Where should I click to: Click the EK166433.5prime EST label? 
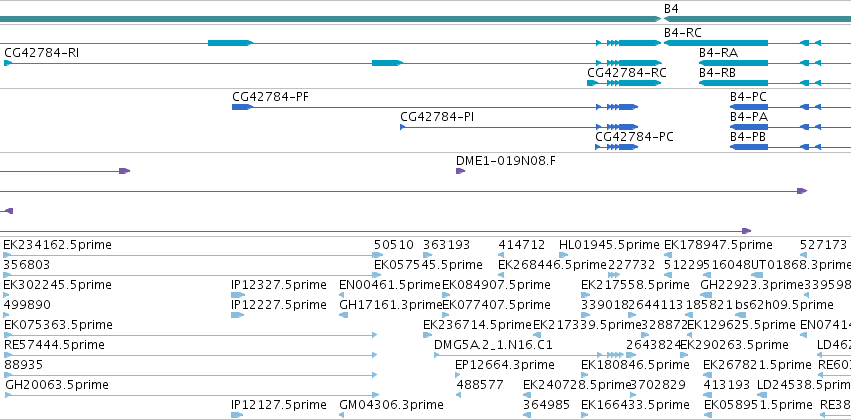(636, 405)
